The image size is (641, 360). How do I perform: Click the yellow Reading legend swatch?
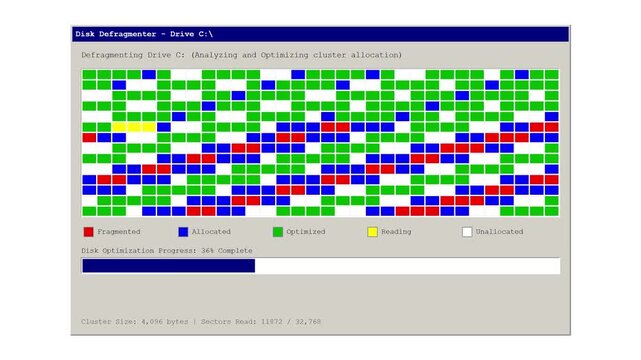click(x=372, y=232)
